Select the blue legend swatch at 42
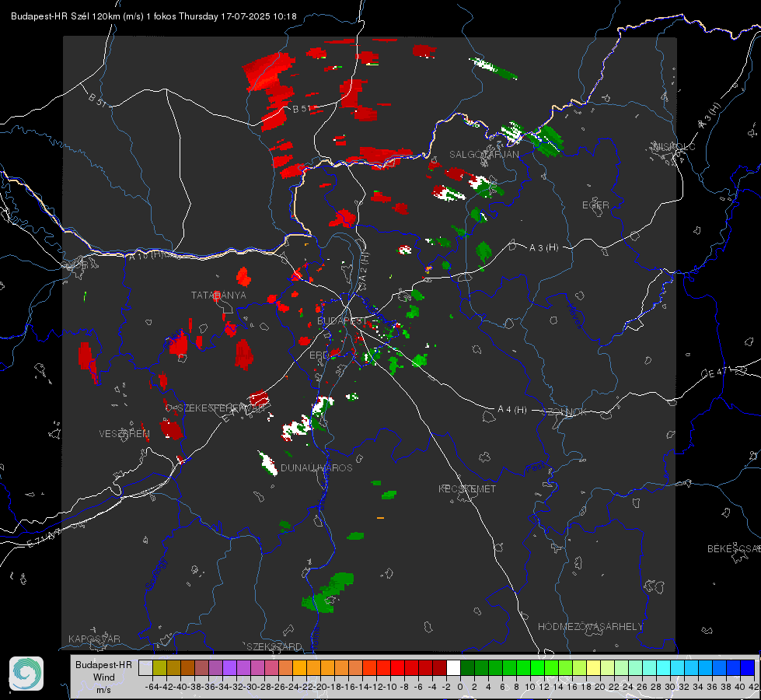 point(748,668)
